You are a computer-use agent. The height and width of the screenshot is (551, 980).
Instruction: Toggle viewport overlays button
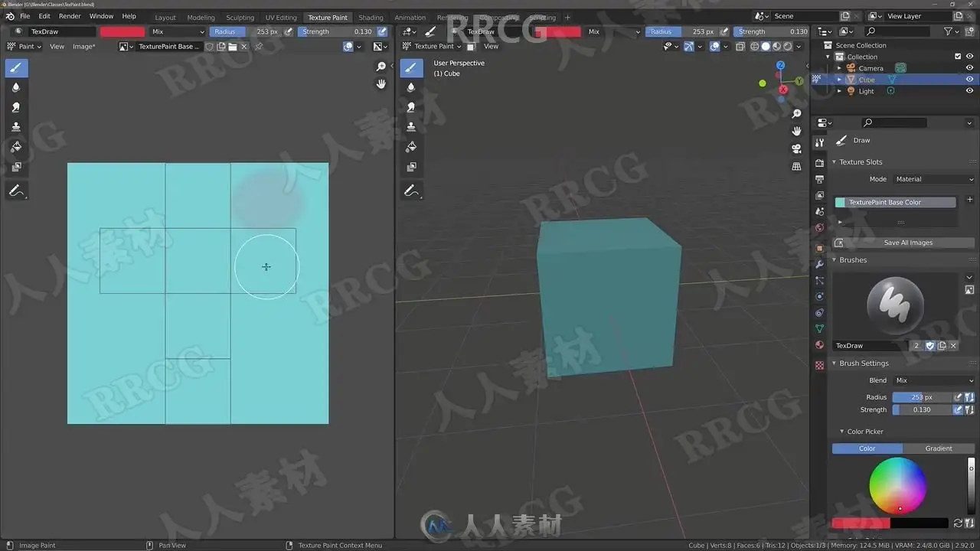pos(715,47)
